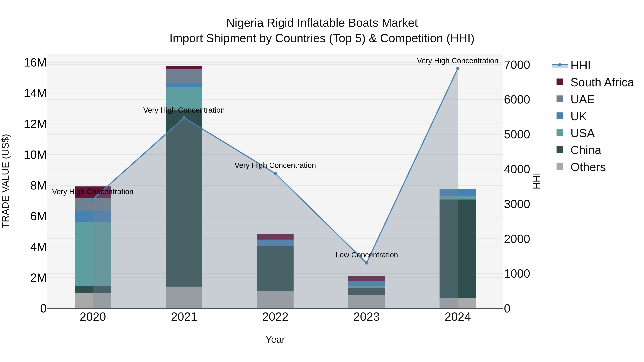This screenshot has width=644, height=362.
Task: Click the 2022 HHI data point
Action: [275, 173]
